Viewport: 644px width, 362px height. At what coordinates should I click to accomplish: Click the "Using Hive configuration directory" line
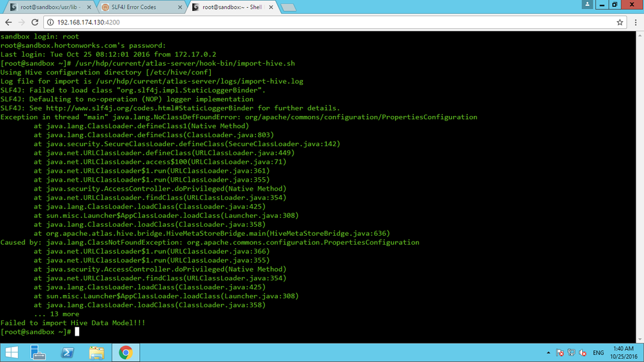[106, 72]
